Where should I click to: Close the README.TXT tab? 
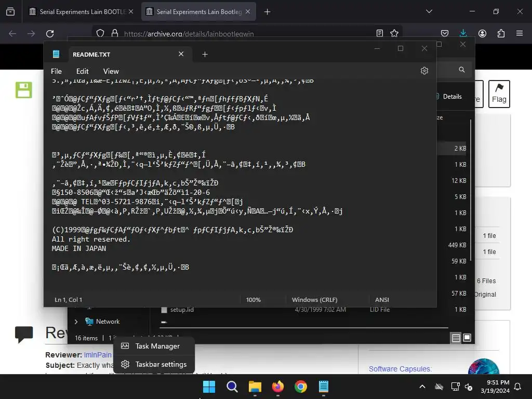click(x=181, y=54)
